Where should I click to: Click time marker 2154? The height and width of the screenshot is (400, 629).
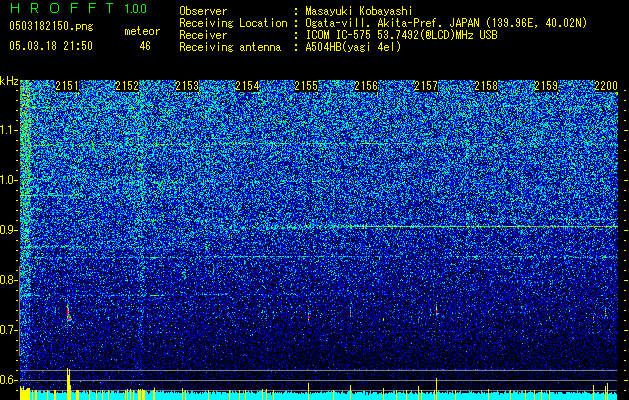(247, 86)
